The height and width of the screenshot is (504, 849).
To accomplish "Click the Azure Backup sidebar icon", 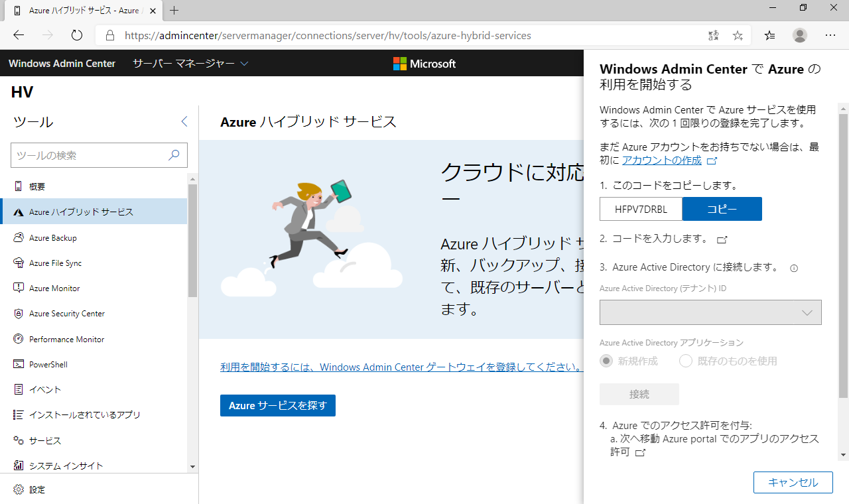I will point(18,237).
